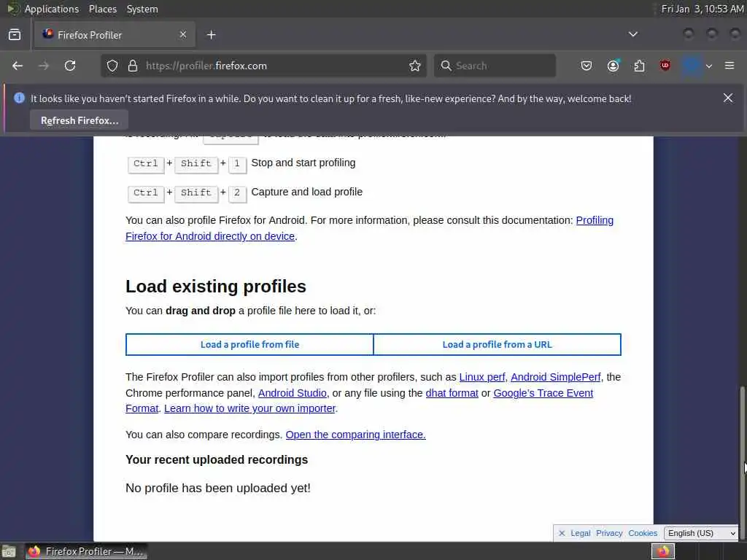Open the Extensions puzzle icon
Viewport: 747px width, 560px height.
(639, 66)
